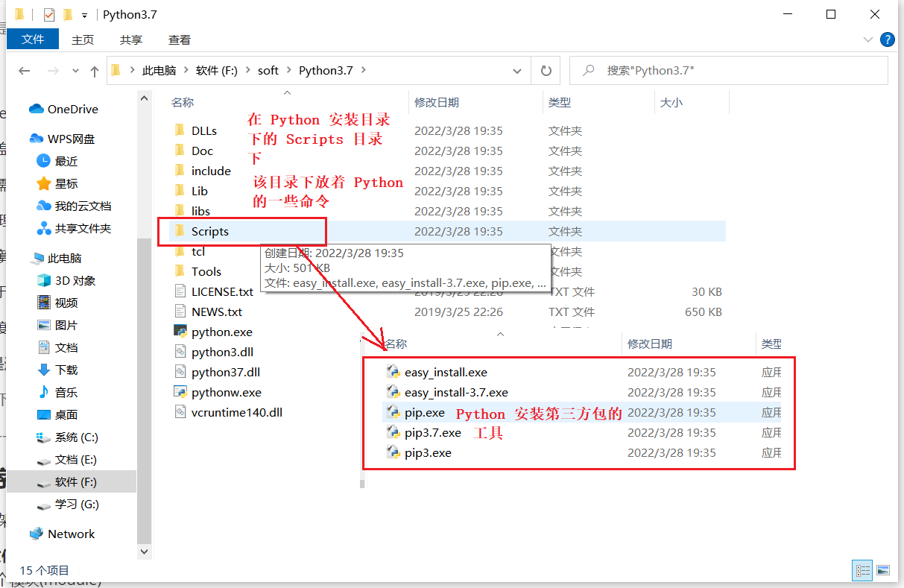Click Python3.7 breadcrumb in address bar
This screenshot has height=588, width=904.
click(326, 71)
